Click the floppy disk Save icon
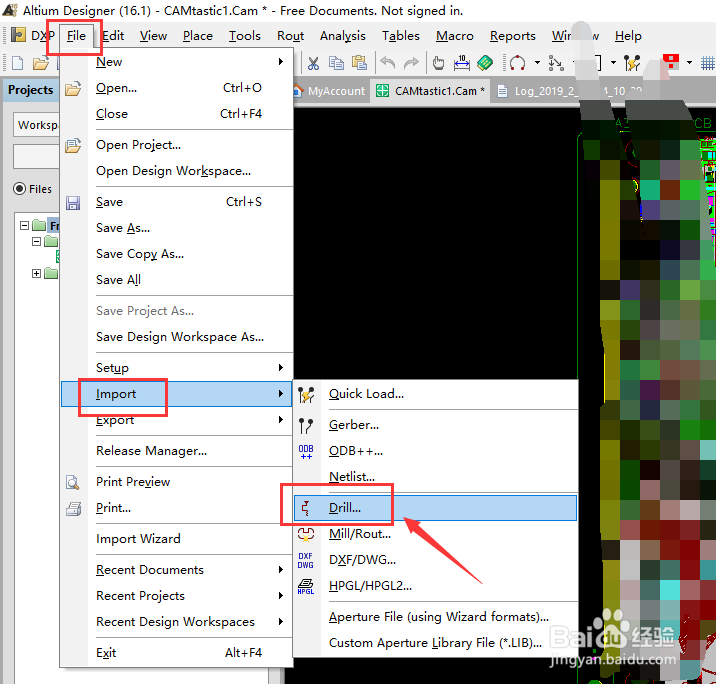 point(73,203)
